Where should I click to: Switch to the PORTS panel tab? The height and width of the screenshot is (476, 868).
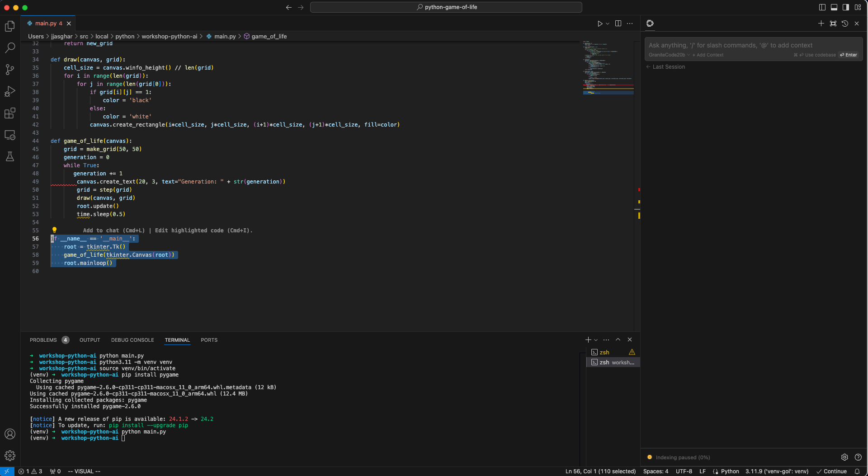click(209, 340)
